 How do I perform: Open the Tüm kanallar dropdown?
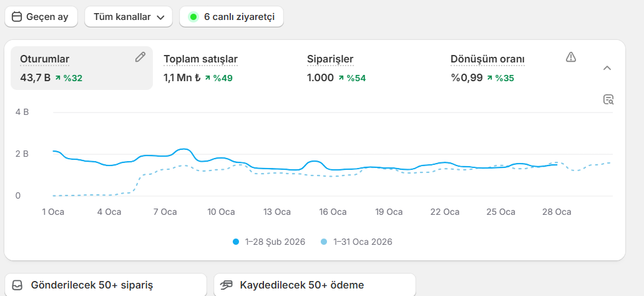(129, 17)
